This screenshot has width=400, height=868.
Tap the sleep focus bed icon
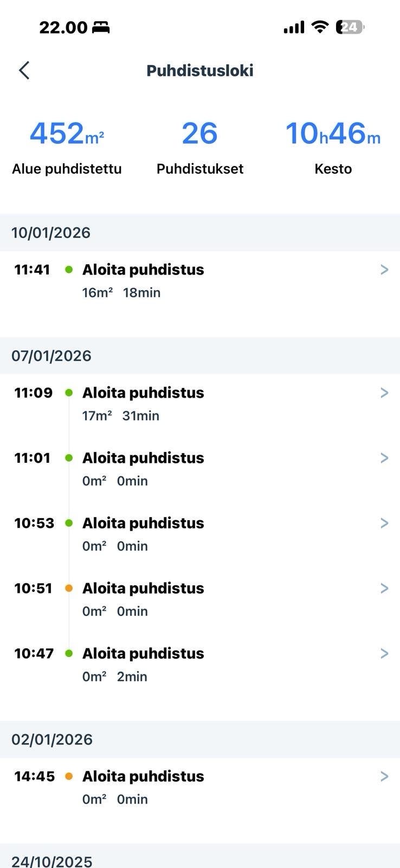pos(101,28)
